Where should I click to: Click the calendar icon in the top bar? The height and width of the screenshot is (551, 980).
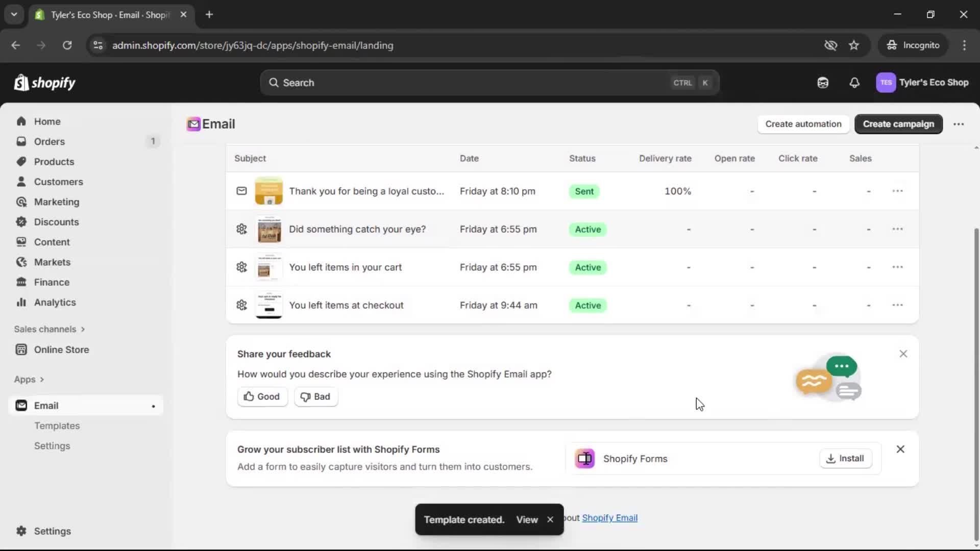(x=823, y=83)
